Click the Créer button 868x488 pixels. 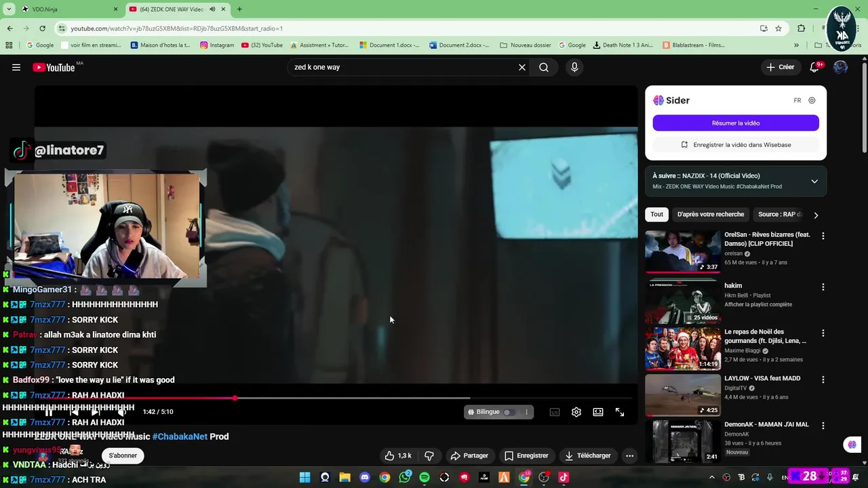tap(781, 67)
